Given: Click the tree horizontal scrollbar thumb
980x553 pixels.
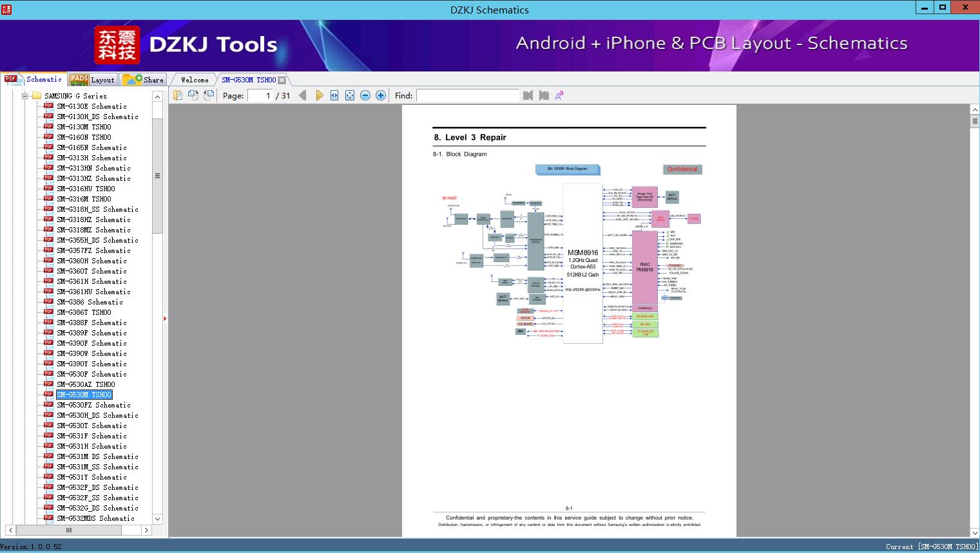Looking at the screenshot, I should 68,530.
